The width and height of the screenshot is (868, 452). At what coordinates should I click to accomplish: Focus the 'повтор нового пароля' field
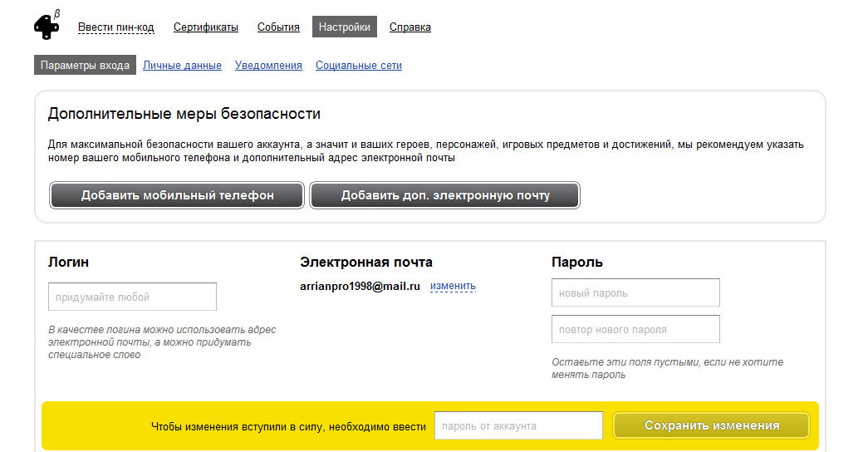coord(635,329)
